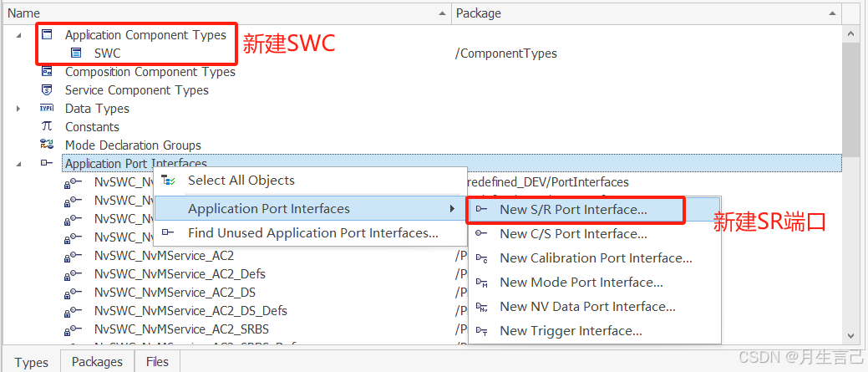Select NvSWC_NvMService_AC2_SRBS row
Viewport: 868px width, 372px height.
coord(181,329)
